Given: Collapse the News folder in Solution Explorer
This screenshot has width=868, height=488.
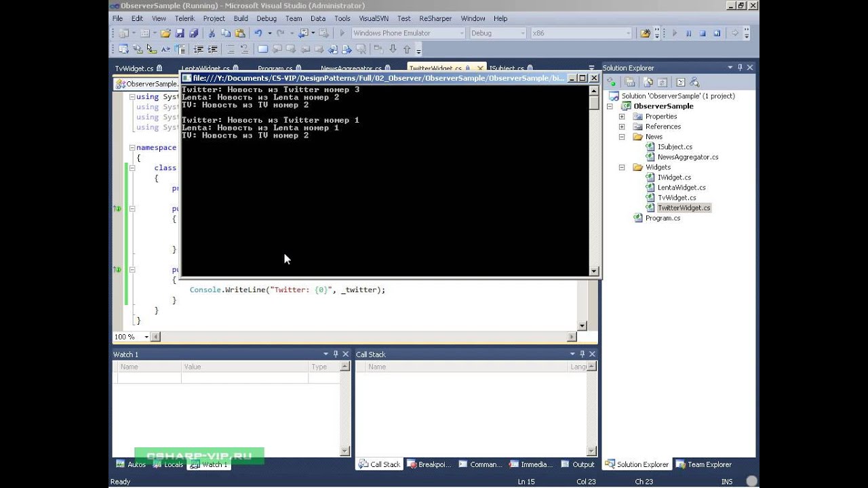Looking at the screenshot, I should (622, 137).
